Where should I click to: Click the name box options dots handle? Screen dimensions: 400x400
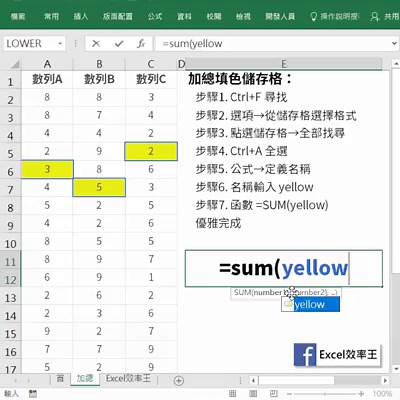tap(76, 43)
